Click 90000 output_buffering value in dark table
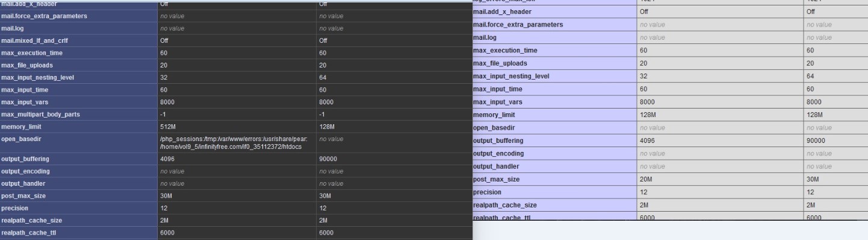 329,159
